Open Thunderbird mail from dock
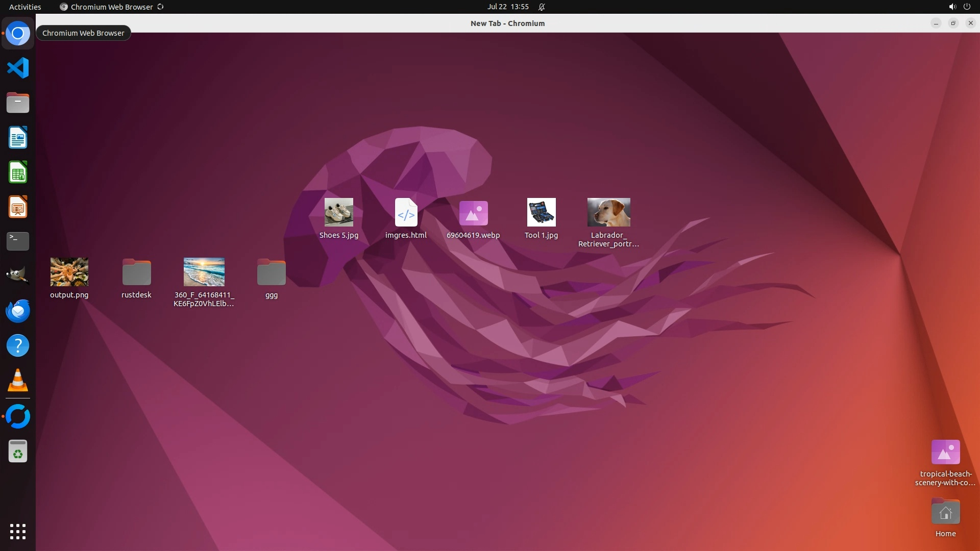This screenshot has height=551, width=980. (18, 311)
